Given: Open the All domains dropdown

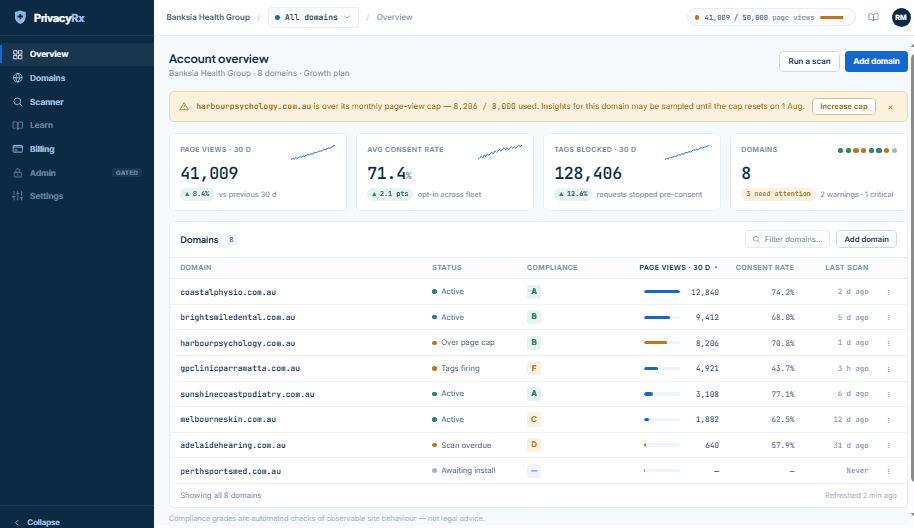Looking at the screenshot, I should coord(313,17).
